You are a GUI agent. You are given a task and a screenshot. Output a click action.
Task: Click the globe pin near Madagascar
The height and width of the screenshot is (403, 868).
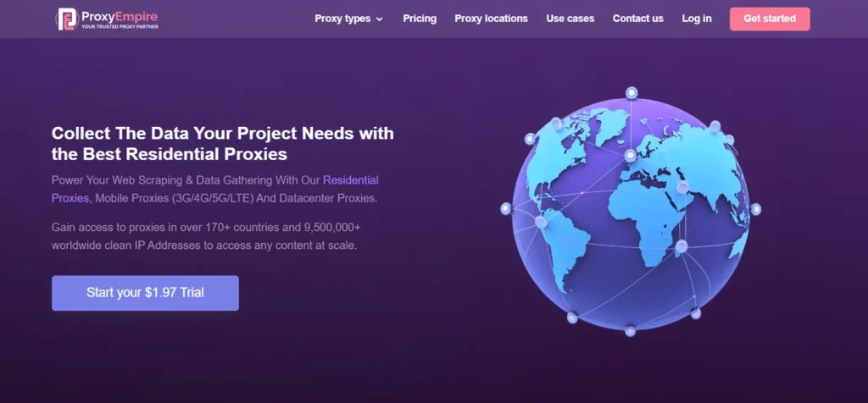[681, 246]
